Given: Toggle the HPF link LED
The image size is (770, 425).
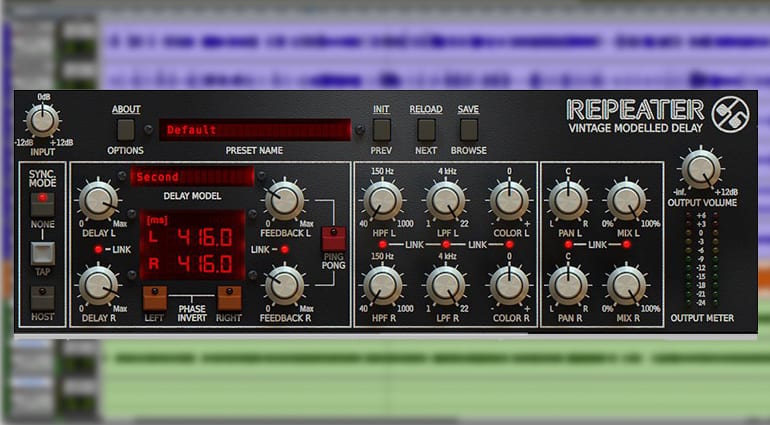Looking at the screenshot, I should click(x=383, y=245).
